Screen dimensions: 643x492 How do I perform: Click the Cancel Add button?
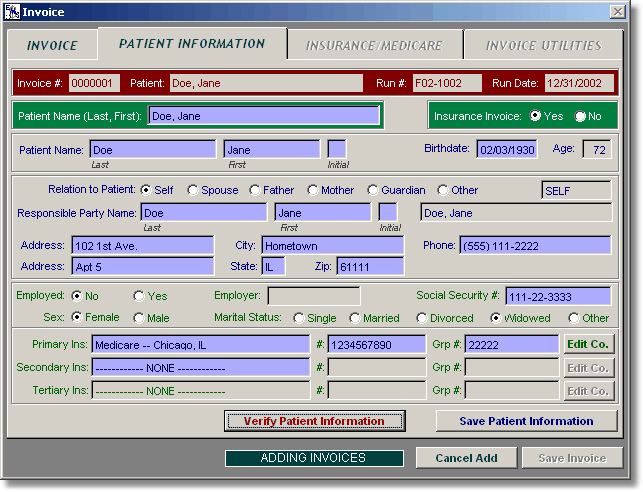tap(465, 458)
